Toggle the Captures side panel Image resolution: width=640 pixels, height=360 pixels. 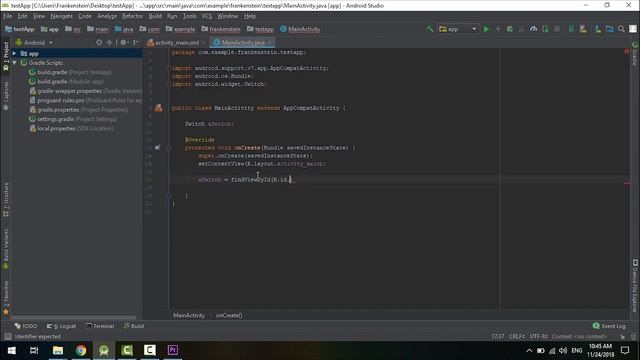coord(6,96)
